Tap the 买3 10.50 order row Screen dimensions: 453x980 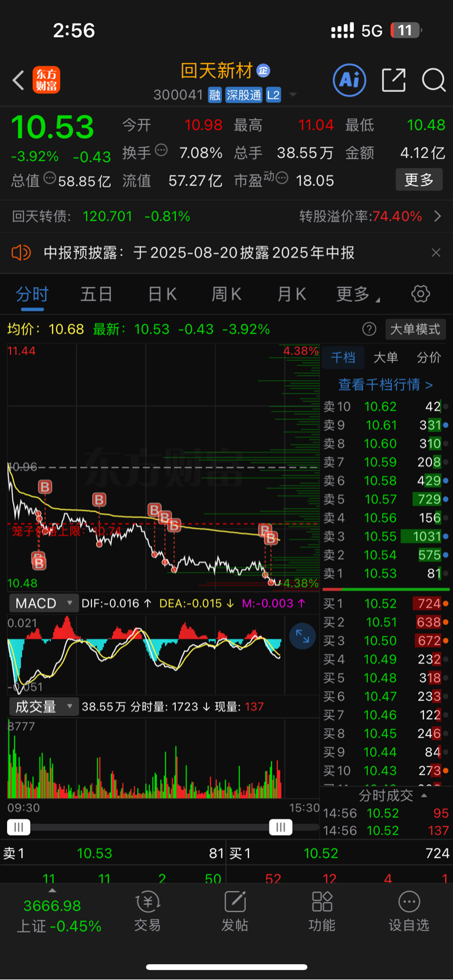pos(386,641)
